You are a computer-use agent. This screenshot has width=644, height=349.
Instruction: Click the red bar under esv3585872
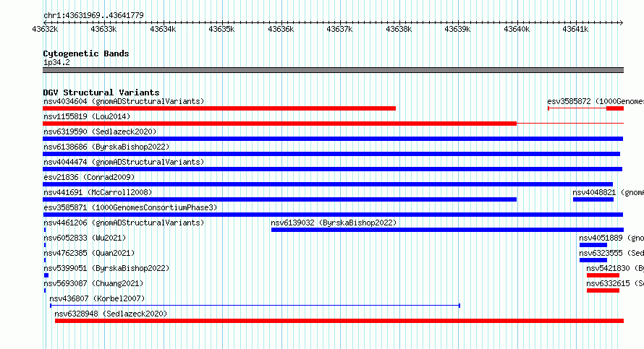pos(615,108)
